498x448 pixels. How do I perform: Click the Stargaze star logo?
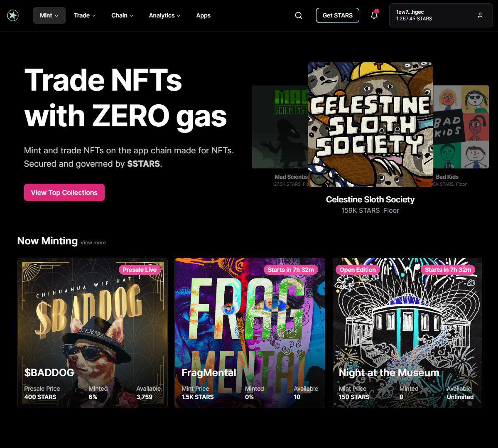(13, 15)
